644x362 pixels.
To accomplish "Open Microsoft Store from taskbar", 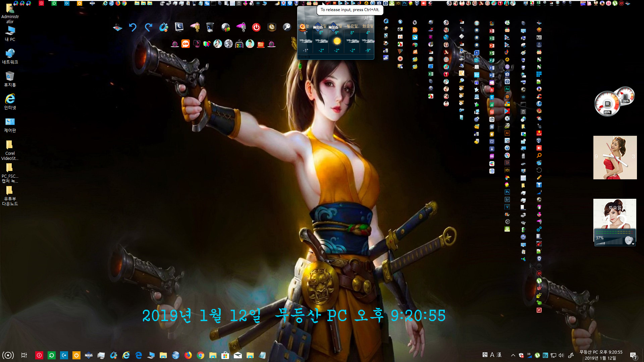I will coord(225,355).
